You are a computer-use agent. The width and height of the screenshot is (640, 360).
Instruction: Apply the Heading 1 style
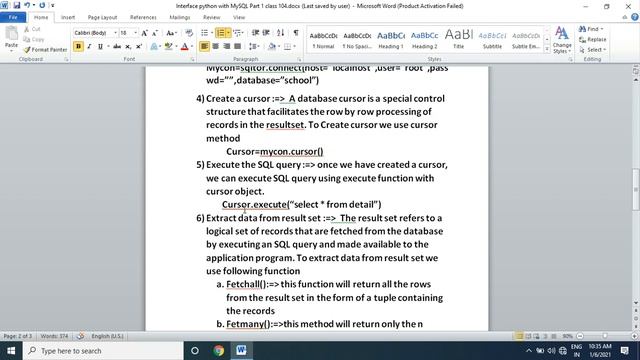coord(391,40)
